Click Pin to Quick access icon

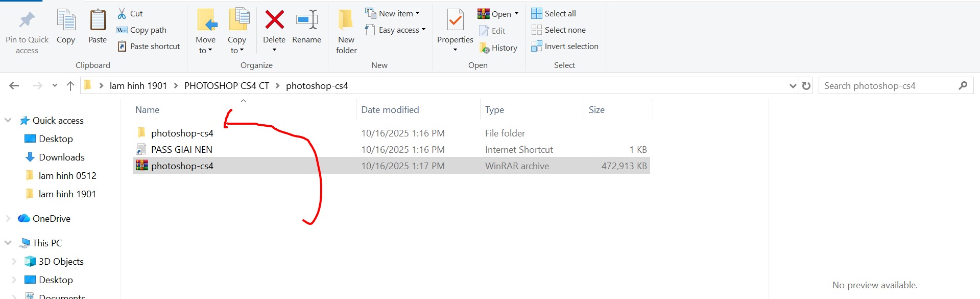pos(27,20)
